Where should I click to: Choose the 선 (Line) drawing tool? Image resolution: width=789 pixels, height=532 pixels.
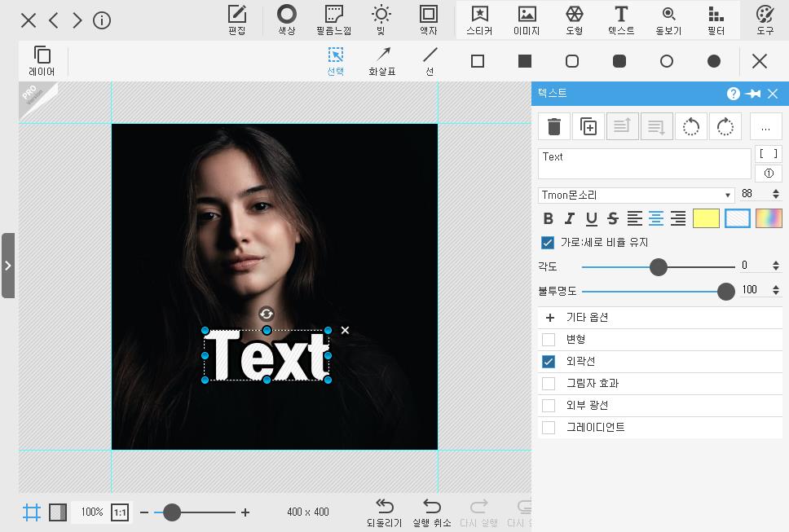[x=430, y=61]
